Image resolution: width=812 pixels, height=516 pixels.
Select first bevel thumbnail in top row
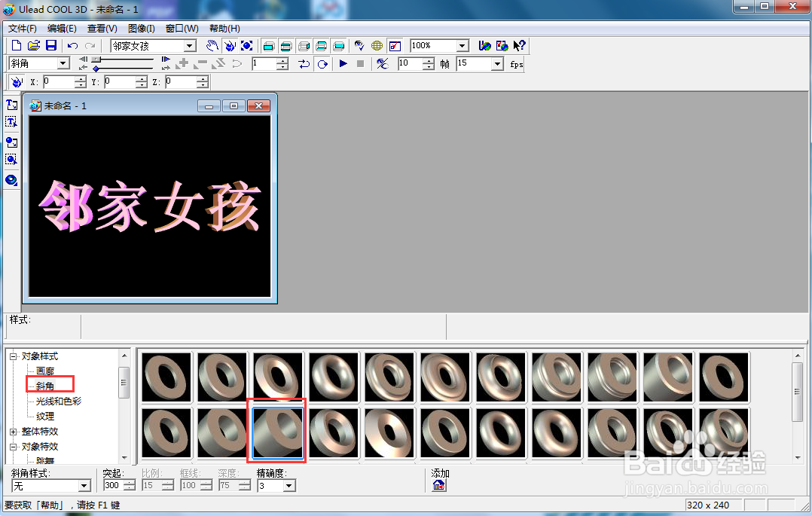[166, 377]
